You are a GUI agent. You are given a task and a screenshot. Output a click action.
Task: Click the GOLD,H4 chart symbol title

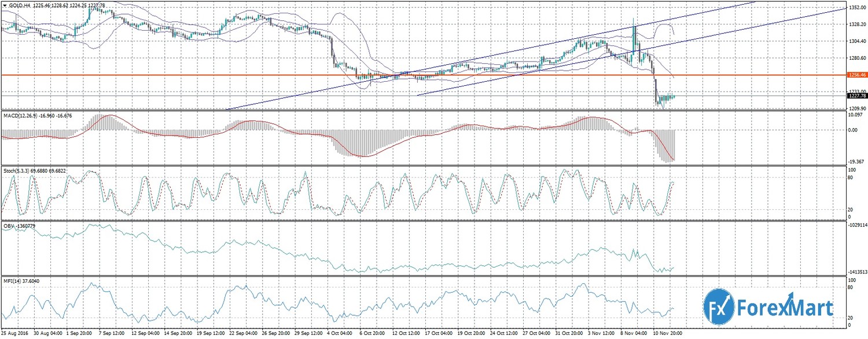tap(20, 5)
